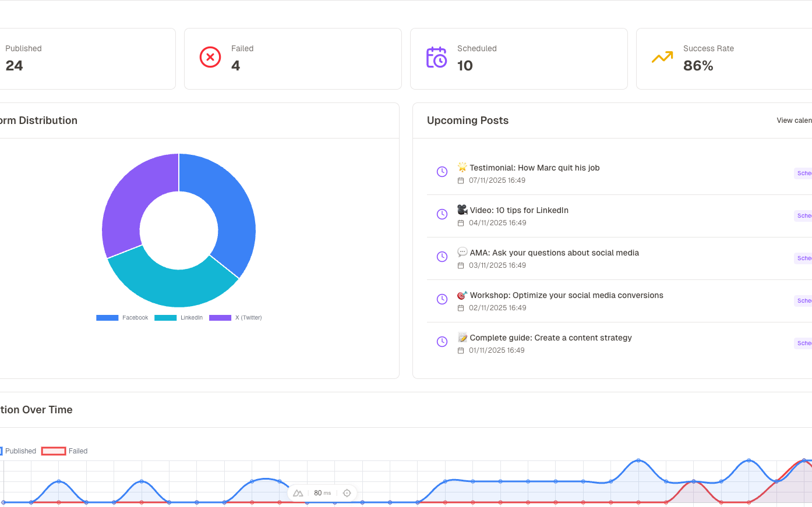Click clock icon beside Complete guide post

[x=442, y=342]
